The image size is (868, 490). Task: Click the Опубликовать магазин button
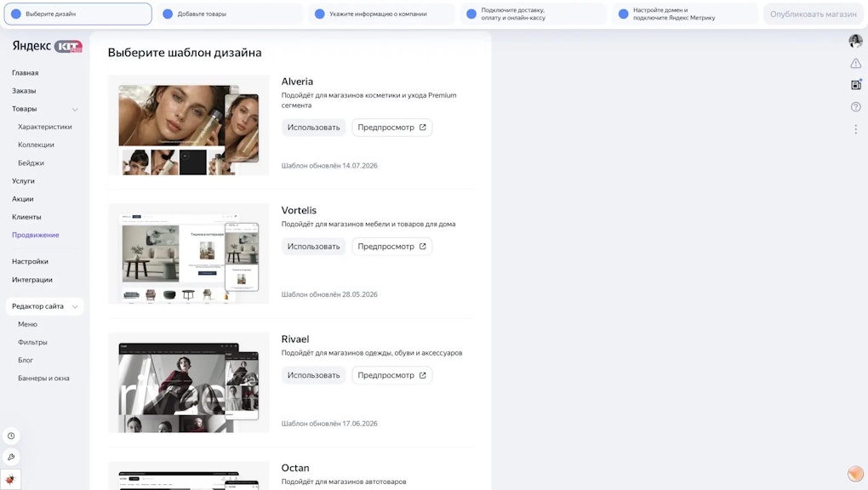tap(814, 14)
